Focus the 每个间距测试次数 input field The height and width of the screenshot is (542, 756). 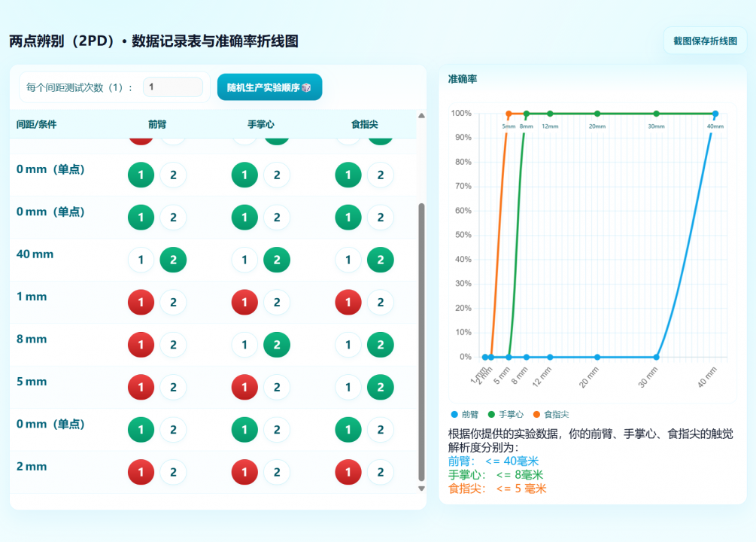(x=172, y=87)
